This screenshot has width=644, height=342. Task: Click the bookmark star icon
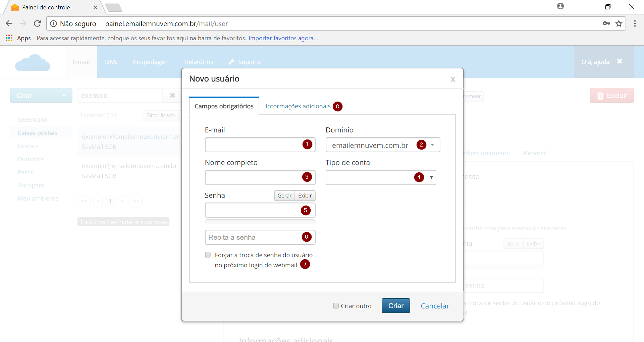pos(619,23)
